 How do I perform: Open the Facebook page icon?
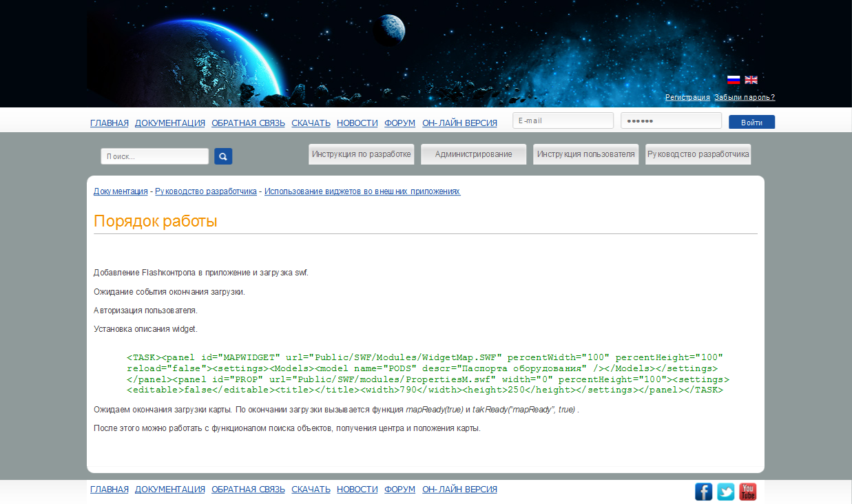(x=704, y=492)
